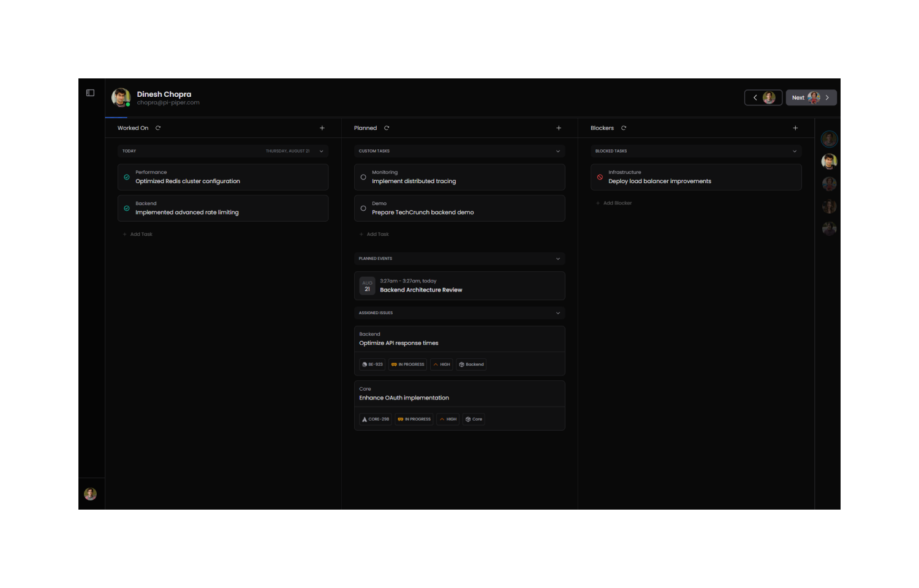Add a new item to Worked On column
919x588 pixels.
322,128
